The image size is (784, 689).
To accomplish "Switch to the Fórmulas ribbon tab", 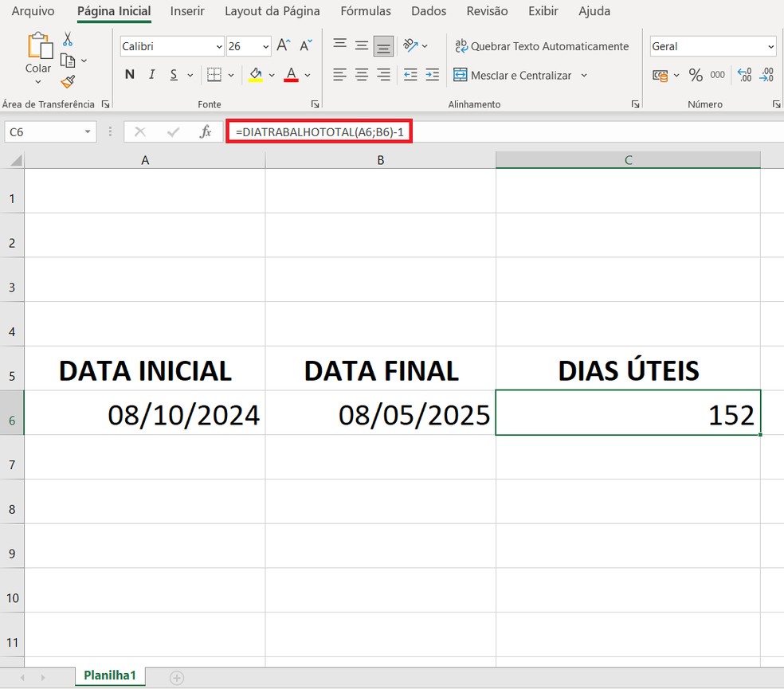I will pos(365,11).
